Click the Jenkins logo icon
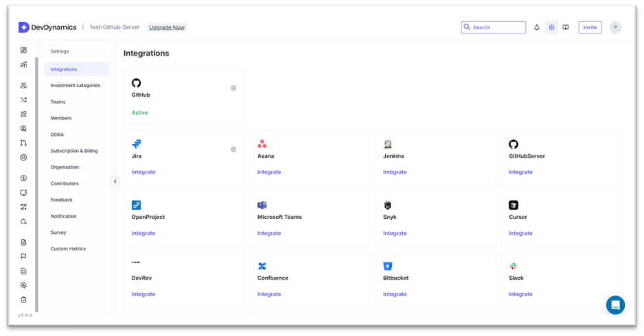Image resolution: width=644 pixels, height=336 pixels. 388,144
